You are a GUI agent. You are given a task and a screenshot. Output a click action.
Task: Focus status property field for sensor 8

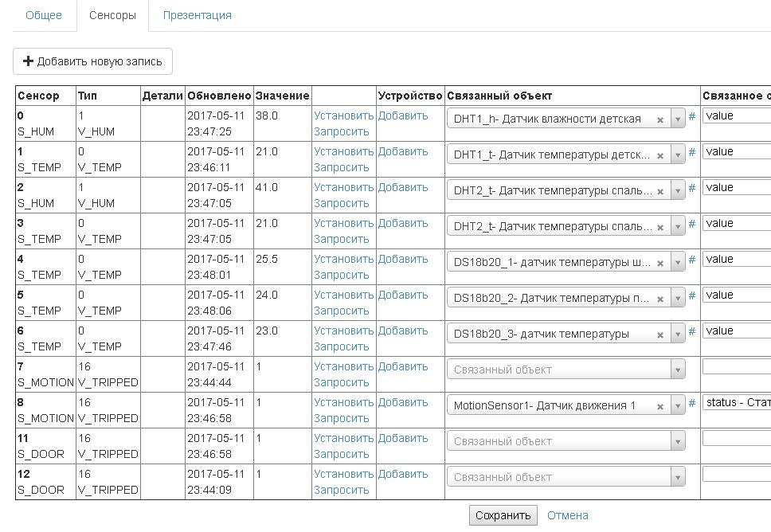[737, 403]
